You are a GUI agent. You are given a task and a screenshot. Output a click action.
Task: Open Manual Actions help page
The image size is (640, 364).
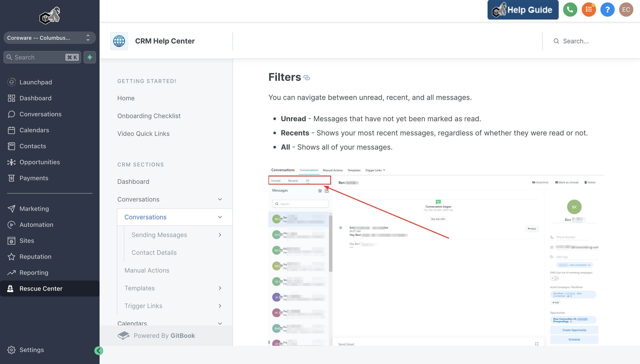pos(147,270)
